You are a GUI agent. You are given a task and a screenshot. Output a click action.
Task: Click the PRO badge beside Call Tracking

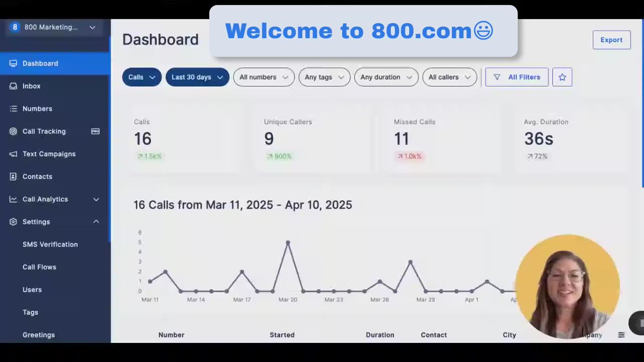[x=95, y=131]
